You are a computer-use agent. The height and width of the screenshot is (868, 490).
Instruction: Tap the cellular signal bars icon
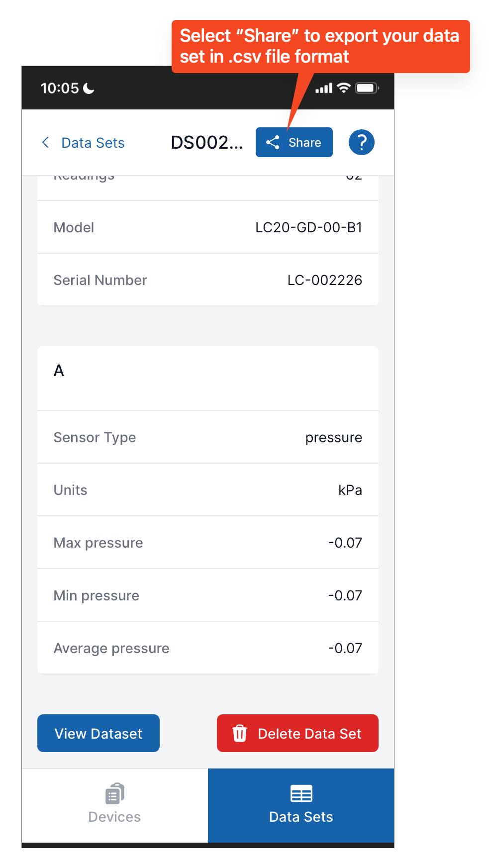pyautogui.click(x=324, y=89)
